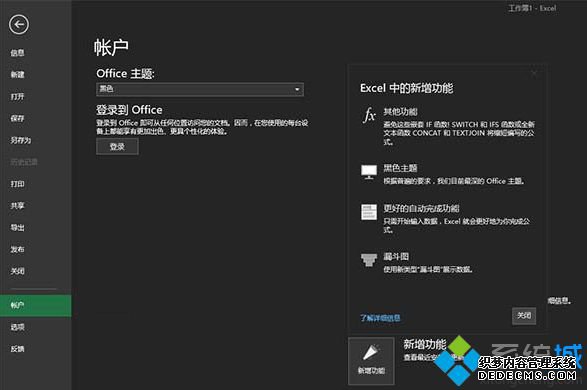Select 另存为 (Save As) in the sidebar
This screenshot has height=390, width=587.
[x=21, y=140]
